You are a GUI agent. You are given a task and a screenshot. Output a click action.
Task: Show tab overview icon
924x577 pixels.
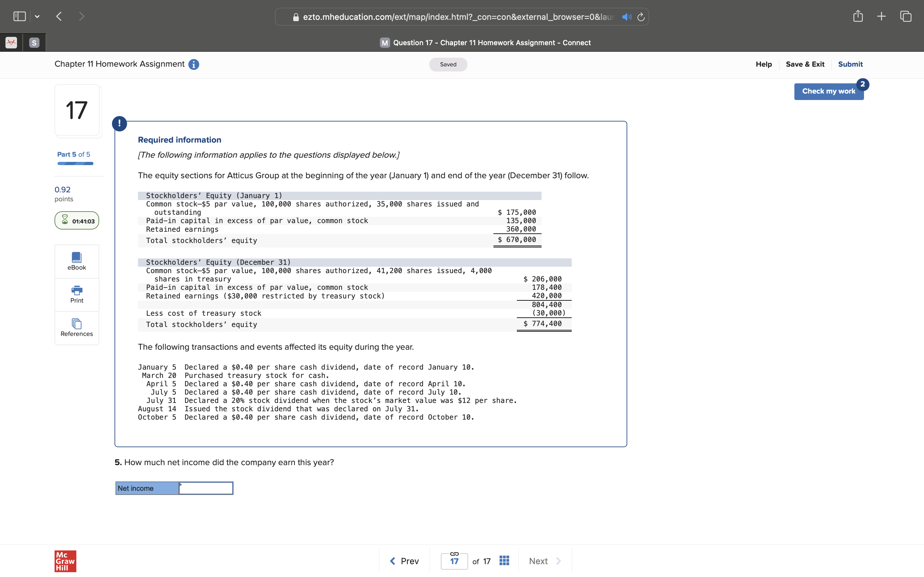(x=906, y=16)
